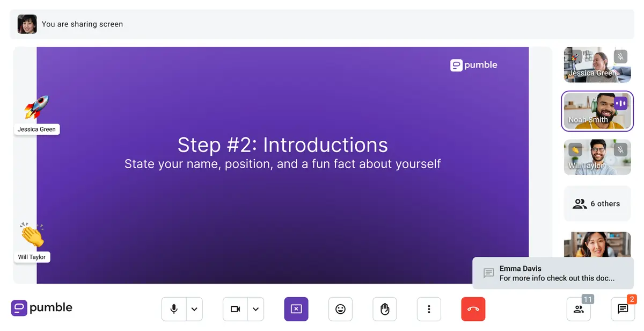Open the emoji reactions picker
Image resolution: width=644 pixels, height=331 pixels.
click(x=340, y=309)
